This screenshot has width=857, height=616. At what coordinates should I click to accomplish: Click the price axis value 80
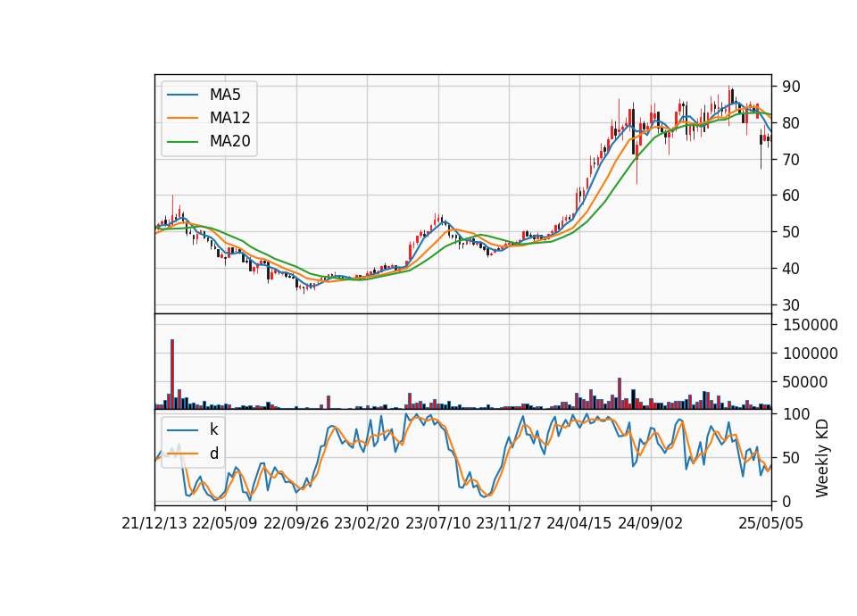pos(792,123)
